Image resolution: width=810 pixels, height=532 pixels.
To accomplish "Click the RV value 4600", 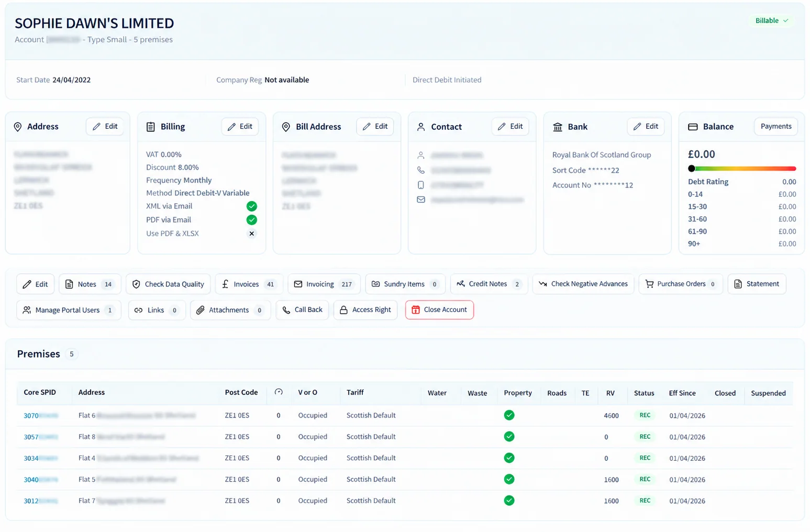I will (611, 416).
